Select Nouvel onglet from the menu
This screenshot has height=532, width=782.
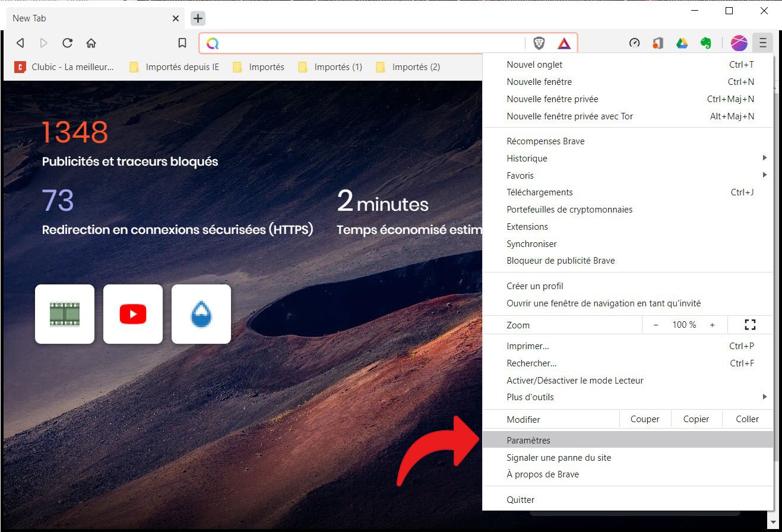click(628, 65)
